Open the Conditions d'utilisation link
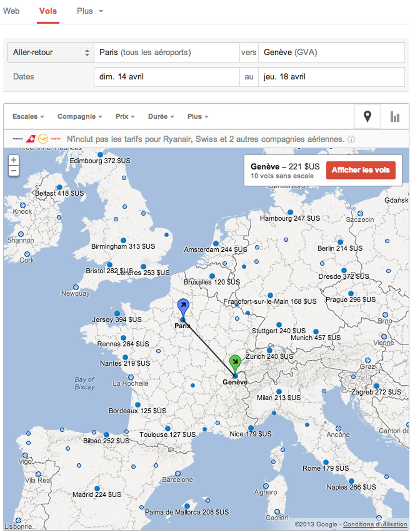 coord(375,524)
